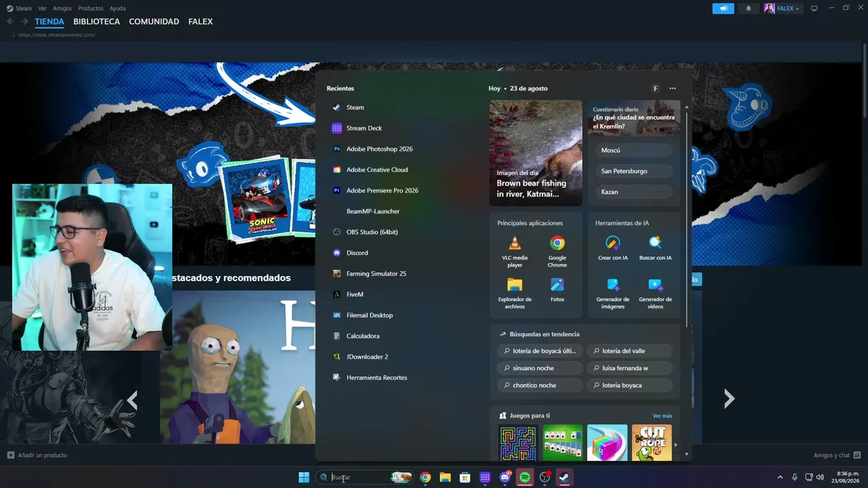
Task: Go back with Steam's back arrow
Action: 11,22
